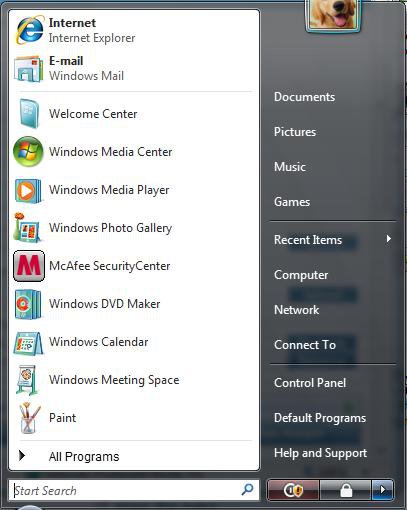Click the Connect To entry
This screenshot has width=407, height=510.
[305, 345]
